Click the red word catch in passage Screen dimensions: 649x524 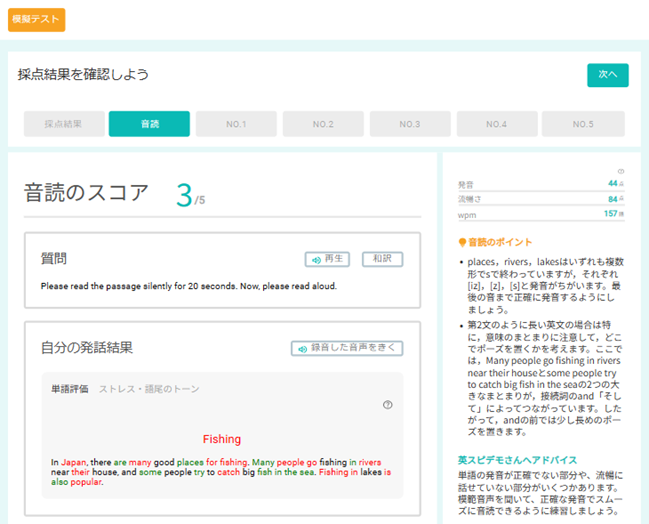(228, 472)
